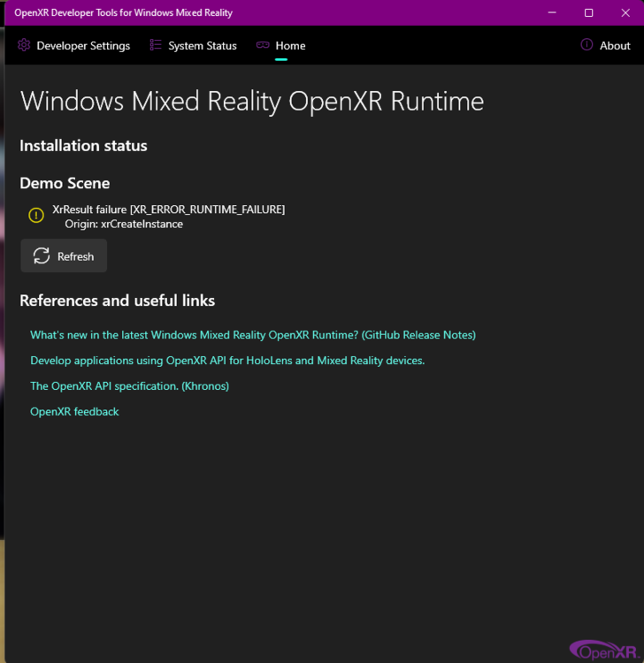Click the Installation status heading
This screenshot has height=663, width=644.
(83, 146)
